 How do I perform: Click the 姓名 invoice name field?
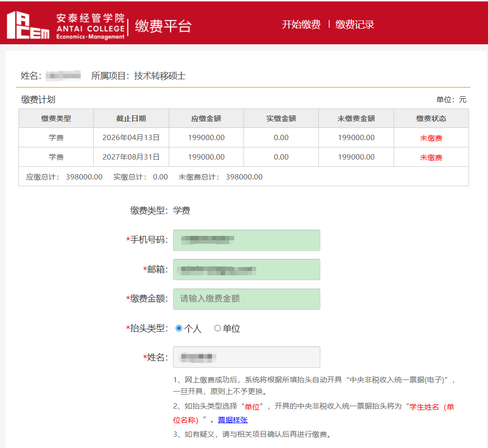point(246,357)
